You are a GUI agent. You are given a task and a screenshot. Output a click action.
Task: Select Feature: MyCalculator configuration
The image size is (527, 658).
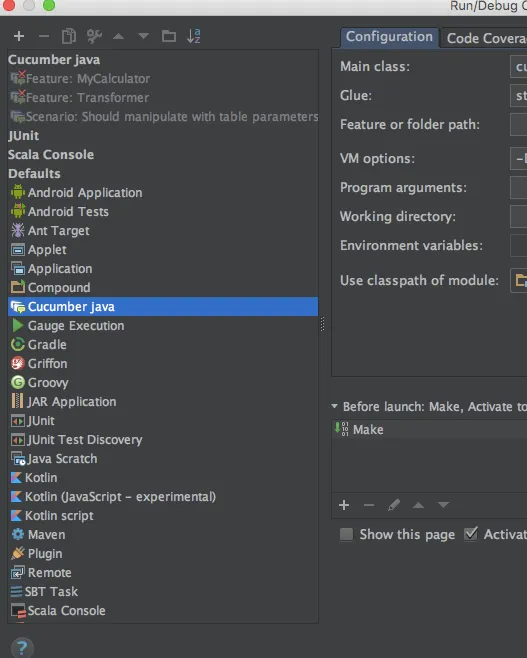pyautogui.click(x=163, y=78)
